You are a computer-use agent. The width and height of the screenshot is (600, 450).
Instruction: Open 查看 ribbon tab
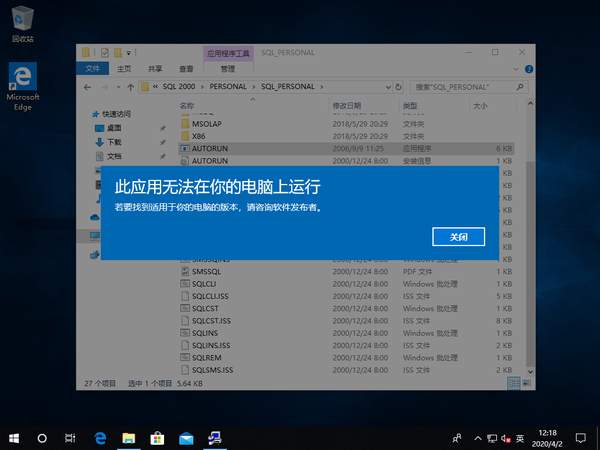186,68
